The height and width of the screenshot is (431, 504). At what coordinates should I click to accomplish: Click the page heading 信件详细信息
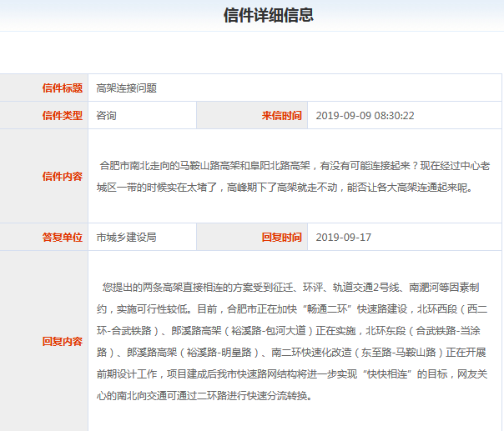[269, 15]
